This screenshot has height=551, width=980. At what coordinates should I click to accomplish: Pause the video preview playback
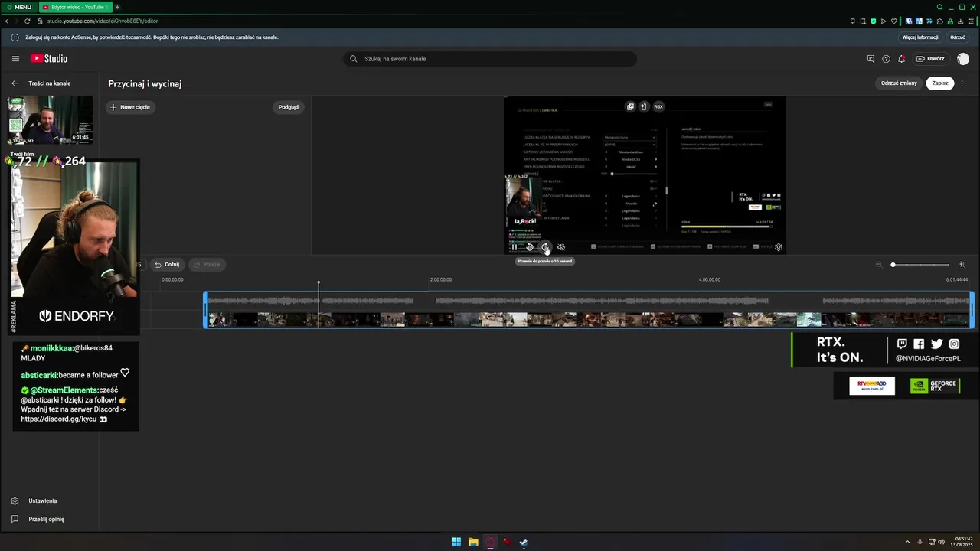coord(514,247)
